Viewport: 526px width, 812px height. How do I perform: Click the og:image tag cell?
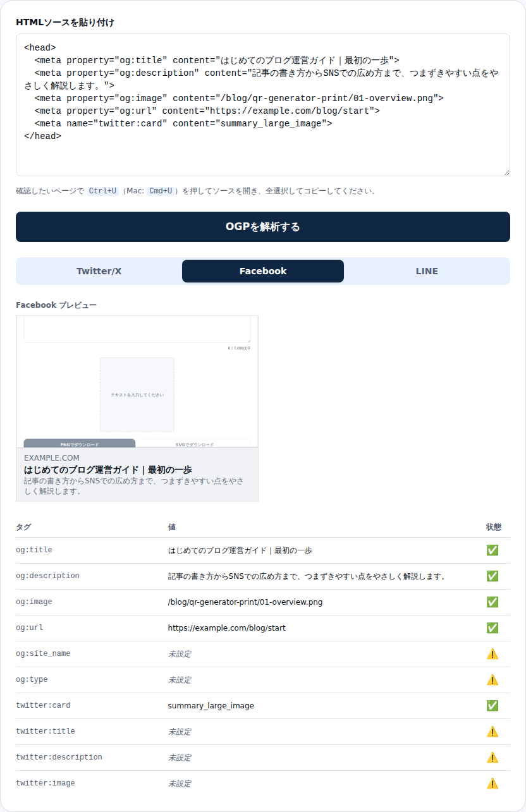[34, 602]
